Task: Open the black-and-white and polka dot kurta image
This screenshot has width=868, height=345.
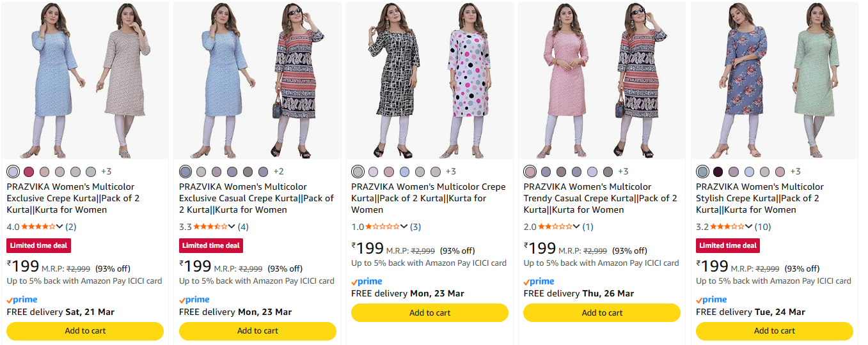Action: click(x=430, y=80)
